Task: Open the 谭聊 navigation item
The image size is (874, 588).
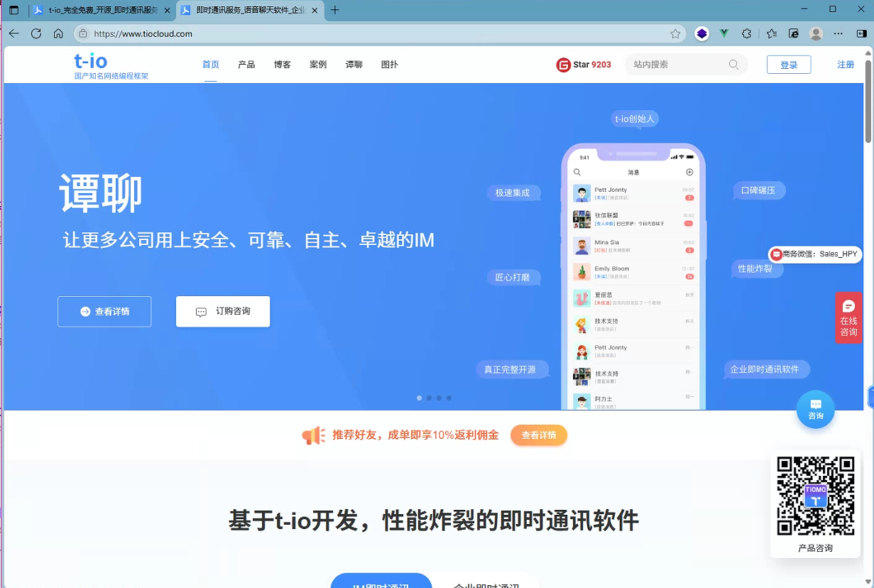Action: (x=354, y=65)
